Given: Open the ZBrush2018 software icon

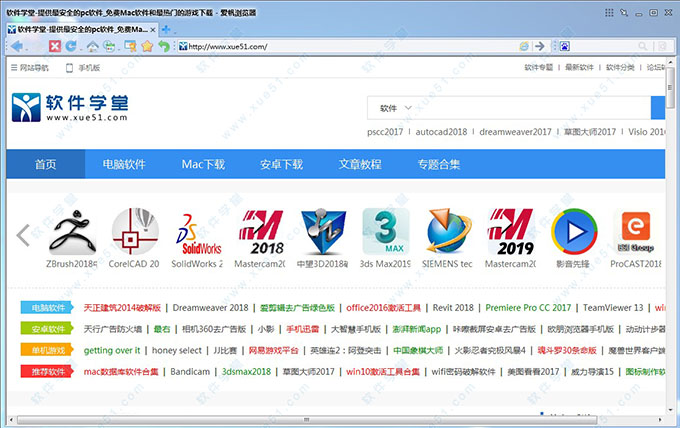Looking at the screenshot, I should 72,232.
